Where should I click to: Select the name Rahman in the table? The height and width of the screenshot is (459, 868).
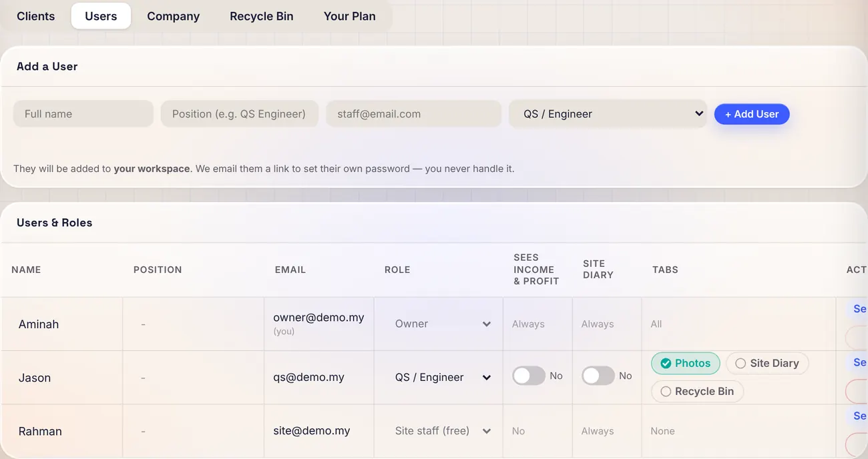[40, 431]
